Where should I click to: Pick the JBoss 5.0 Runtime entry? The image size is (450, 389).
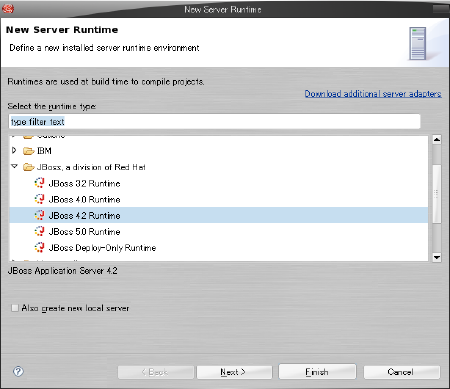84,231
